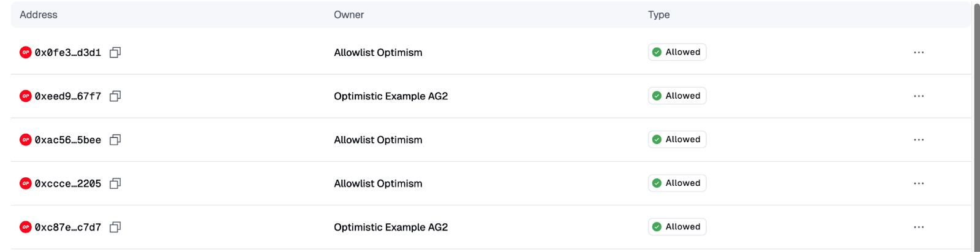Image resolution: width=980 pixels, height=252 pixels.
Task: Click Allowed badge for 0xccce…2205
Action: coord(677,183)
